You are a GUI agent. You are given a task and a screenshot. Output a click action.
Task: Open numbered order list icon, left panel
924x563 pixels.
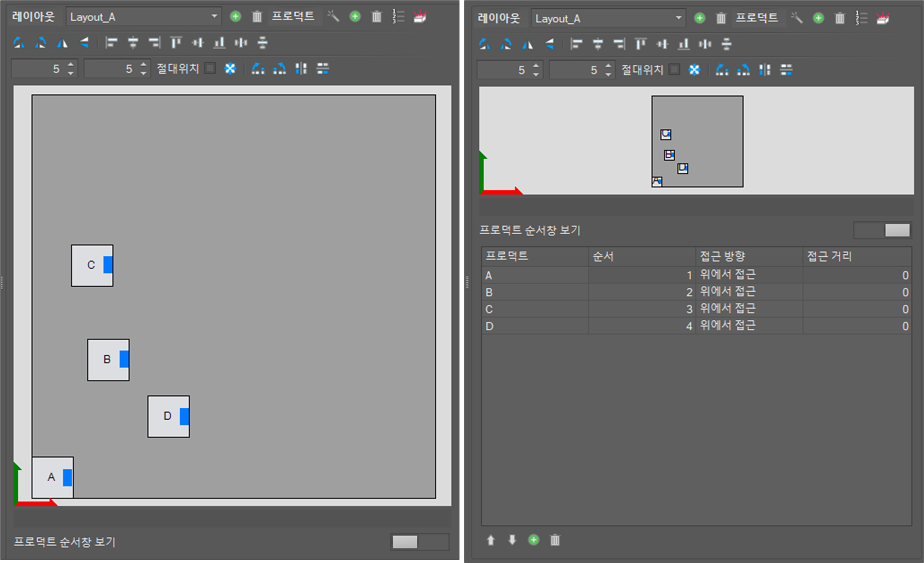398,17
